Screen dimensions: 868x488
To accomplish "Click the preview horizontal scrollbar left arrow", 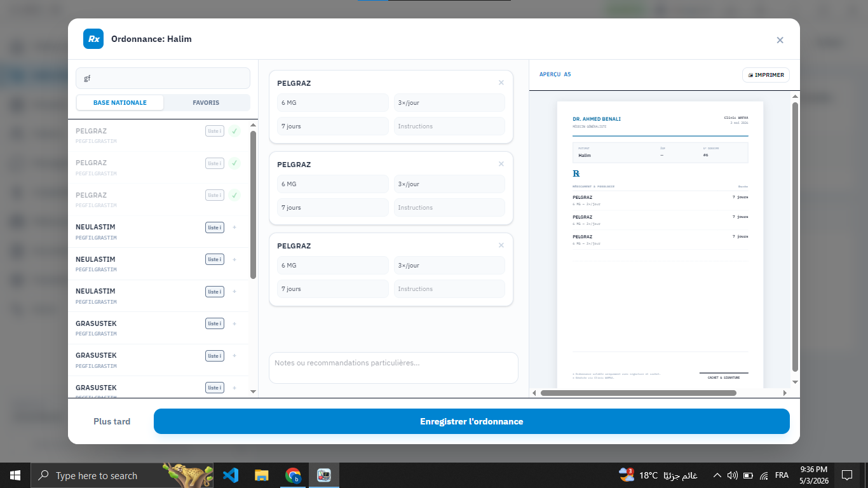I will tap(534, 393).
